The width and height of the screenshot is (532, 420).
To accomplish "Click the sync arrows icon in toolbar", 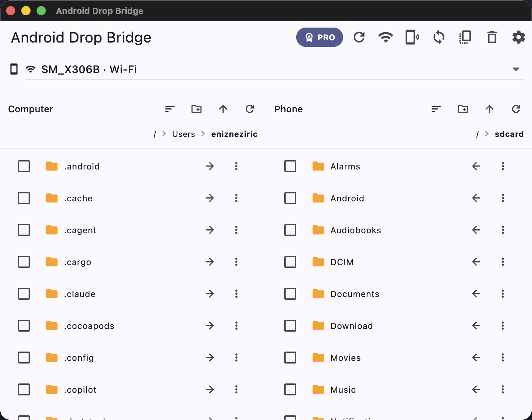I will click(439, 37).
